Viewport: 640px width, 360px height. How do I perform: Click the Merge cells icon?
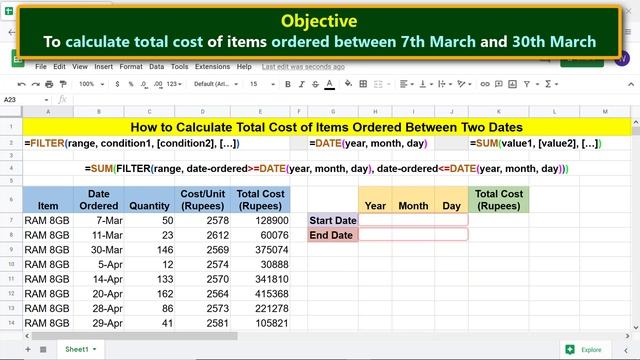coord(378,84)
